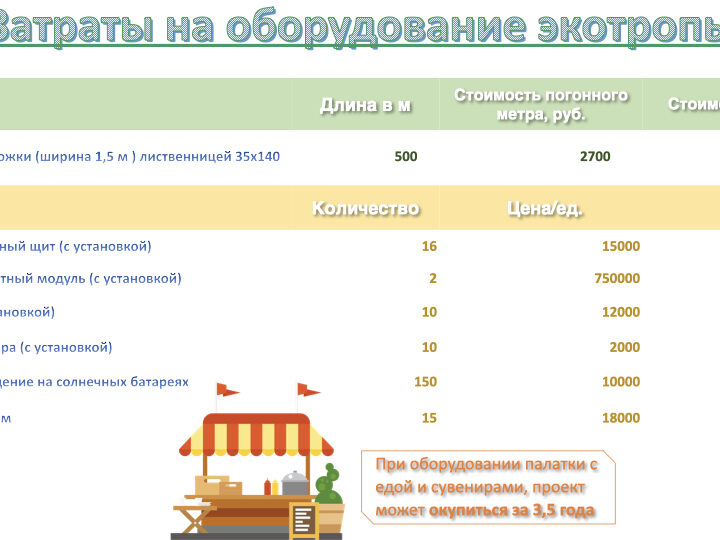Click the left red flag above the stall
Screen dimensions: 720x540
pyautogui.click(x=228, y=389)
